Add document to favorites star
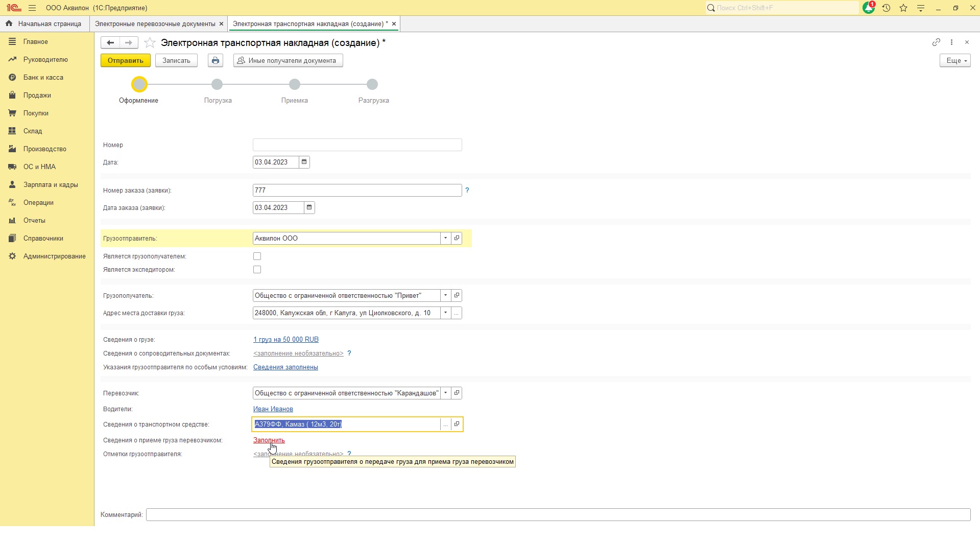This screenshot has height=543, width=980. coord(150,43)
